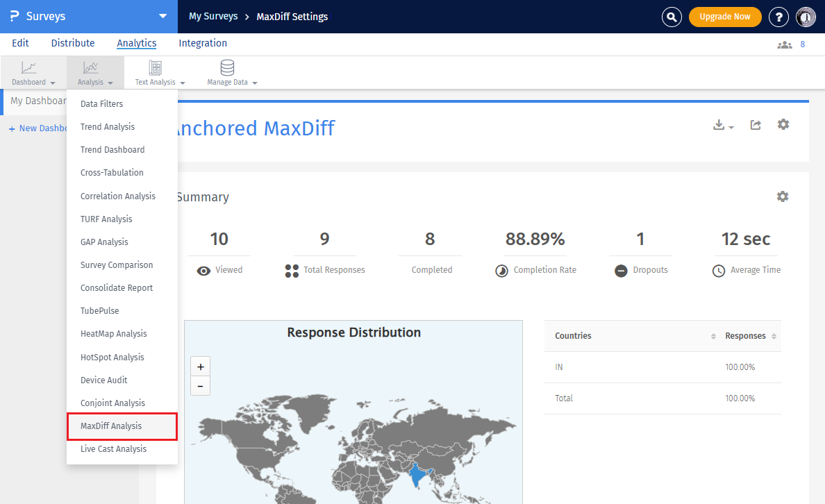This screenshot has height=504, width=825.
Task: Open the help question mark icon
Action: click(x=780, y=17)
